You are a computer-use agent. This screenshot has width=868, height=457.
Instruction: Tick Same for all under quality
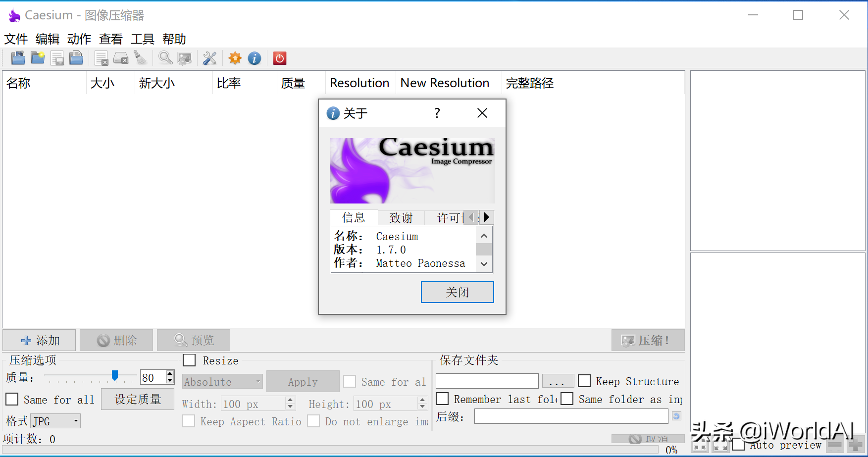click(12, 399)
